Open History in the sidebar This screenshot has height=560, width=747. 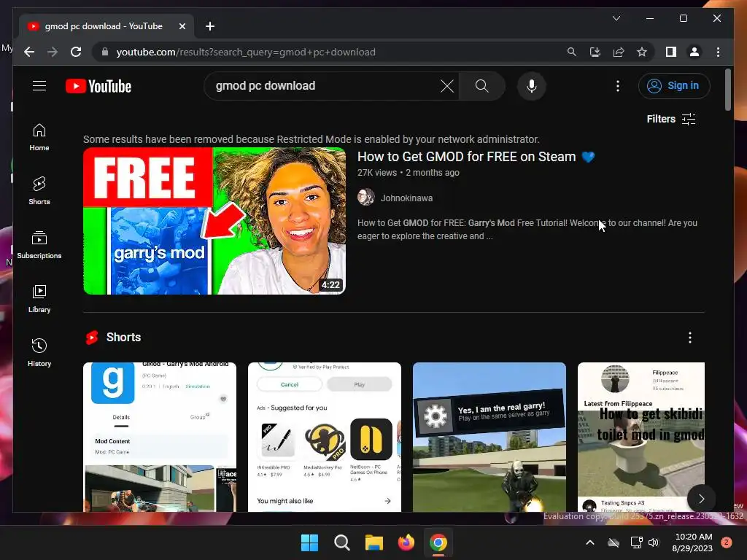click(x=39, y=352)
